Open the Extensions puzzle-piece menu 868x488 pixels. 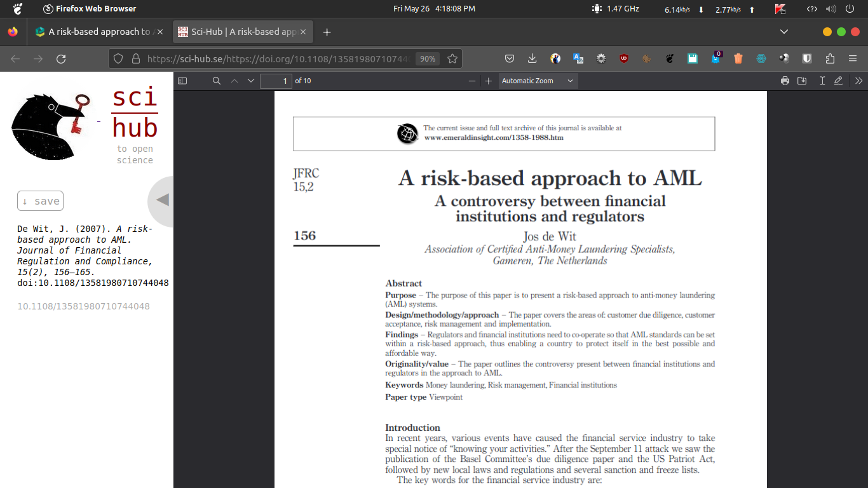[830, 58]
